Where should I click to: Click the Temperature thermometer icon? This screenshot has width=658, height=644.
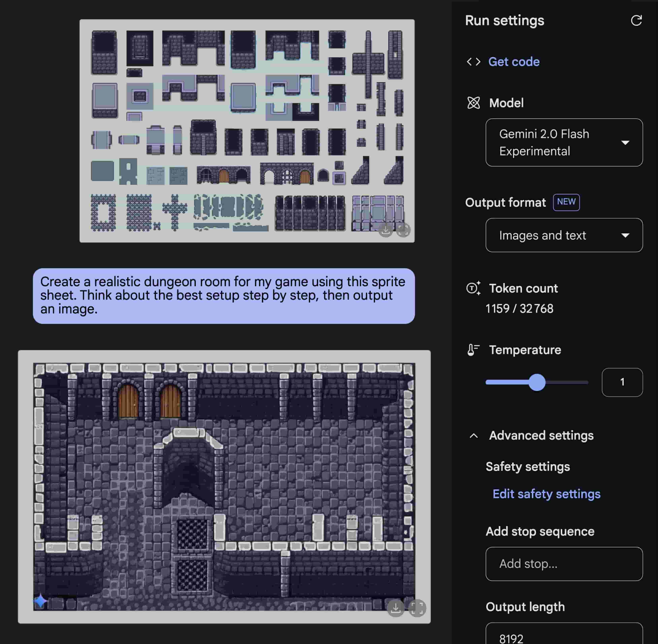click(x=473, y=350)
